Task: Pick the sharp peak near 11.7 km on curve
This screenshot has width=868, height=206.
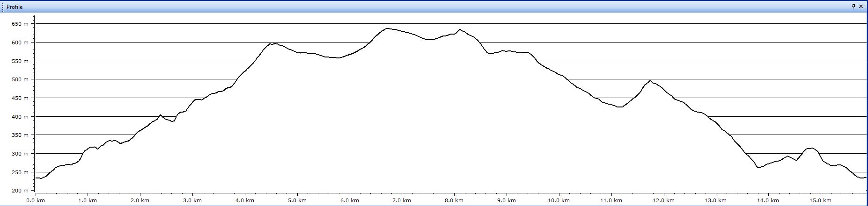Action: point(650,81)
